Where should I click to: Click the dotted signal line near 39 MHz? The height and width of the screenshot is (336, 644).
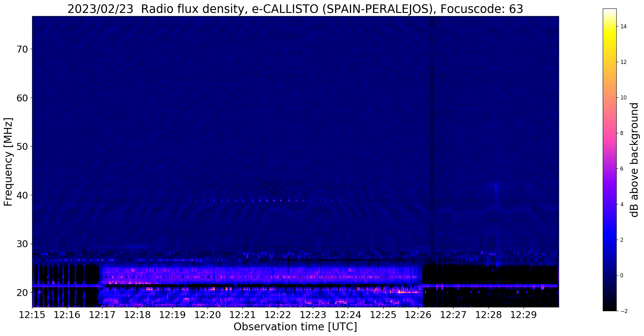tap(271, 200)
